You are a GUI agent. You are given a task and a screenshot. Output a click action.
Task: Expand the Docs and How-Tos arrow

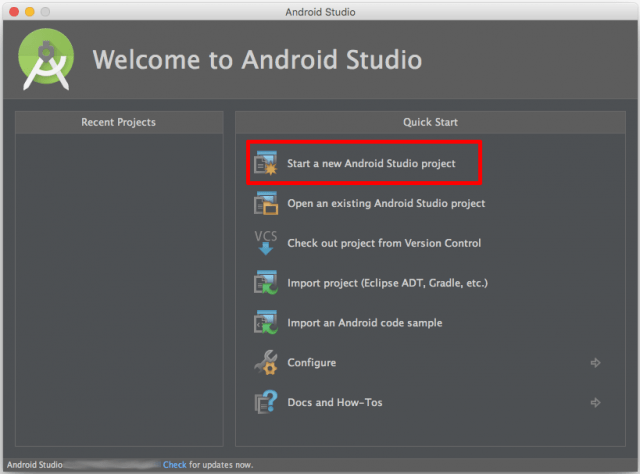coord(596,403)
